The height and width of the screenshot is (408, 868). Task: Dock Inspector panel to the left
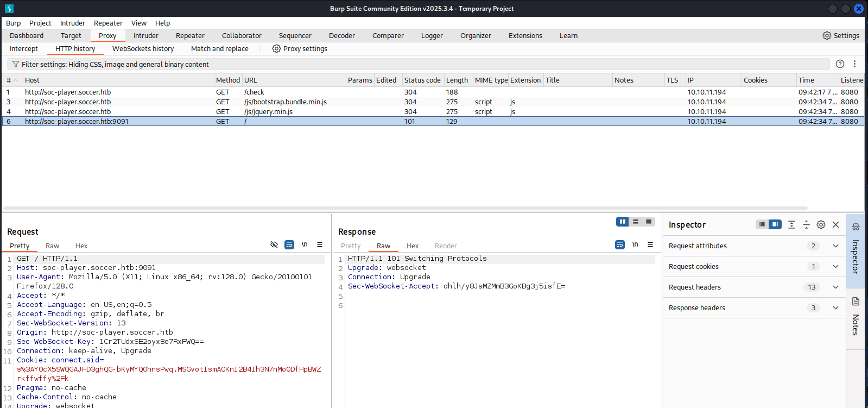pyautogui.click(x=762, y=224)
